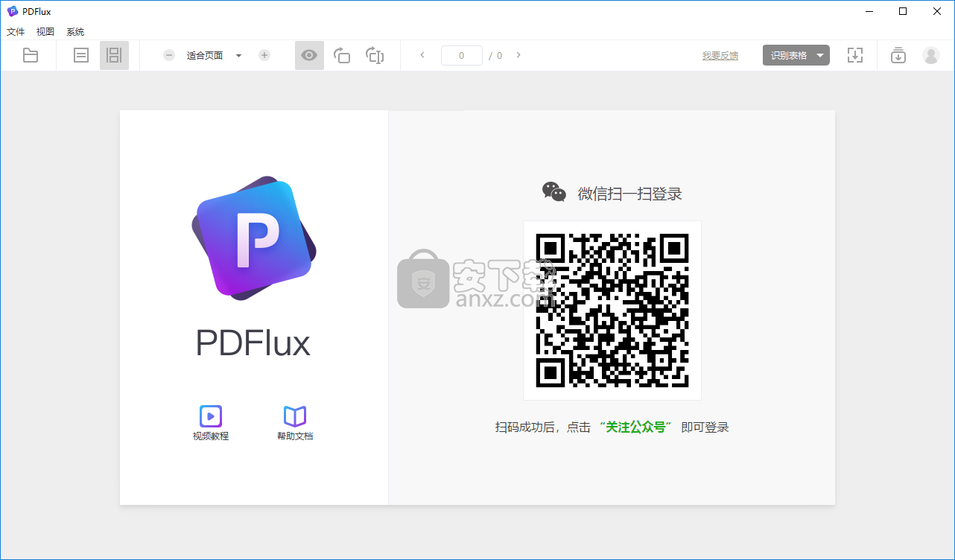Toggle the eye preview icon

tap(309, 55)
